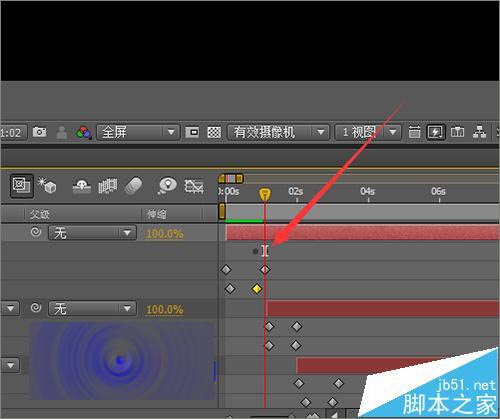Open the fast previews lightning icon
The image size is (500, 419).
[x=436, y=132]
